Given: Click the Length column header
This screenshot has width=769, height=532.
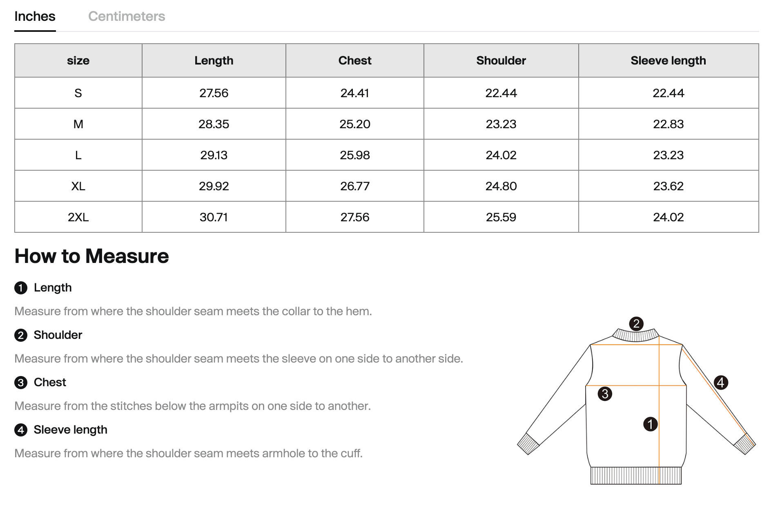Looking at the screenshot, I should (214, 60).
